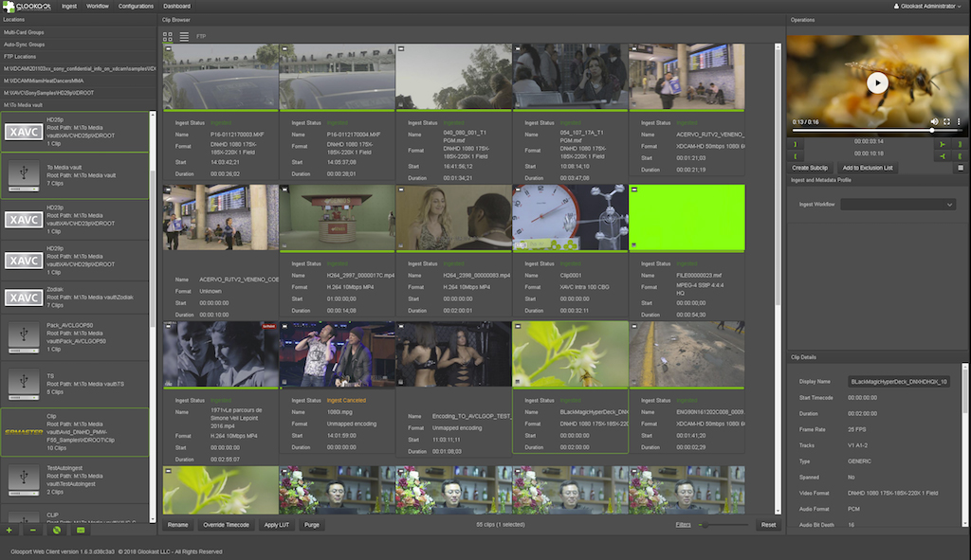
Task: Switch clip browser to list view
Action: pyautogui.click(x=184, y=37)
